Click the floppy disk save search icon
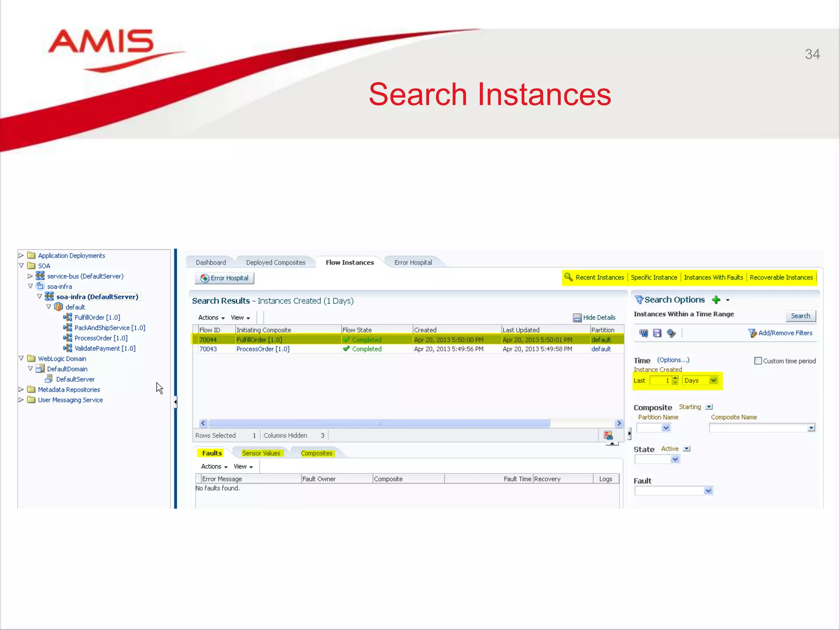The image size is (840, 630). tap(657, 333)
